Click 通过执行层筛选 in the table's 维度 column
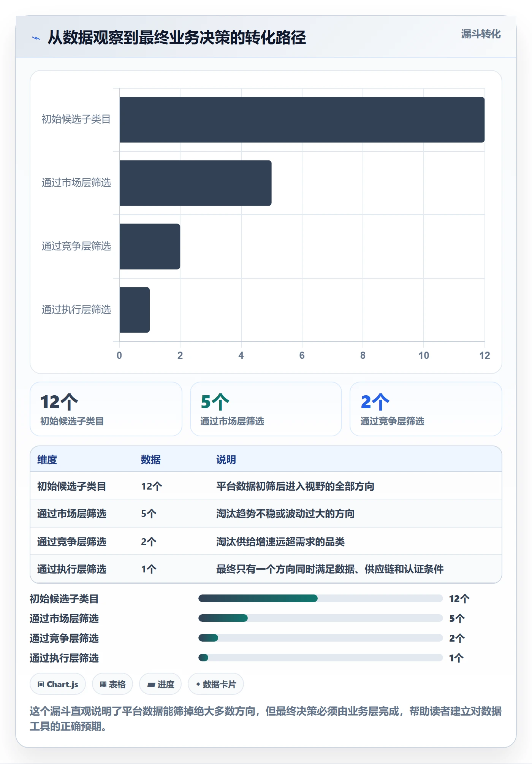This screenshot has width=532, height=764. coord(72,569)
